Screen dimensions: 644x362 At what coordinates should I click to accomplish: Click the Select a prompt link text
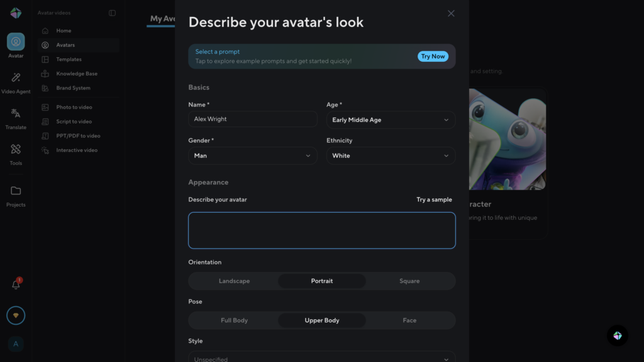pyautogui.click(x=217, y=52)
